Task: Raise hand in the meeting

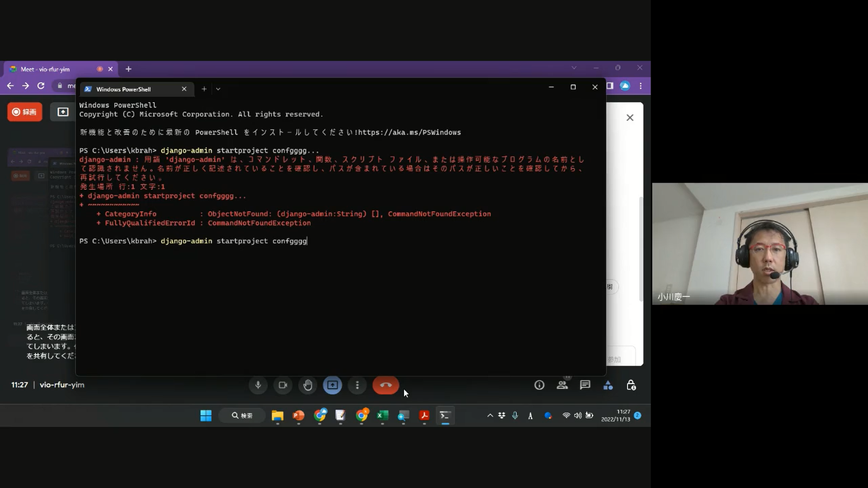Action: (x=308, y=385)
